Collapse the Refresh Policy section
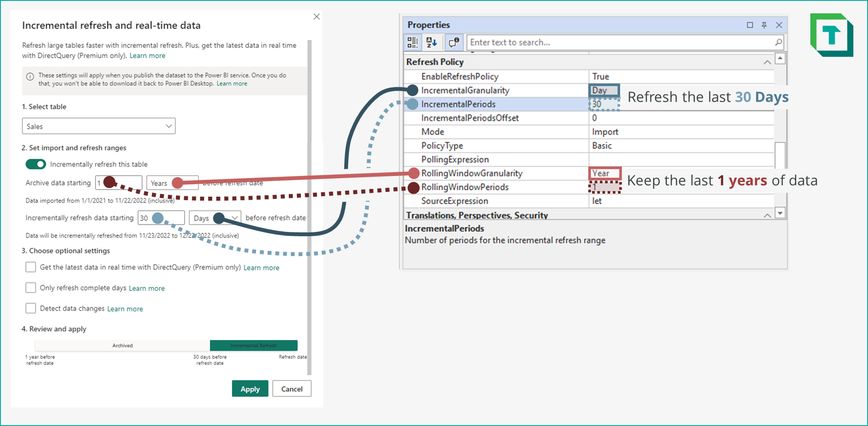This screenshot has height=426, width=868. (766, 62)
